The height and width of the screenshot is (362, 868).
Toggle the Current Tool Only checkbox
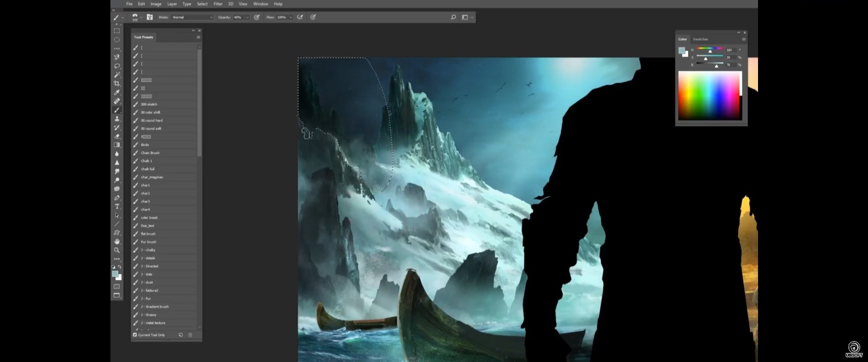coord(135,335)
